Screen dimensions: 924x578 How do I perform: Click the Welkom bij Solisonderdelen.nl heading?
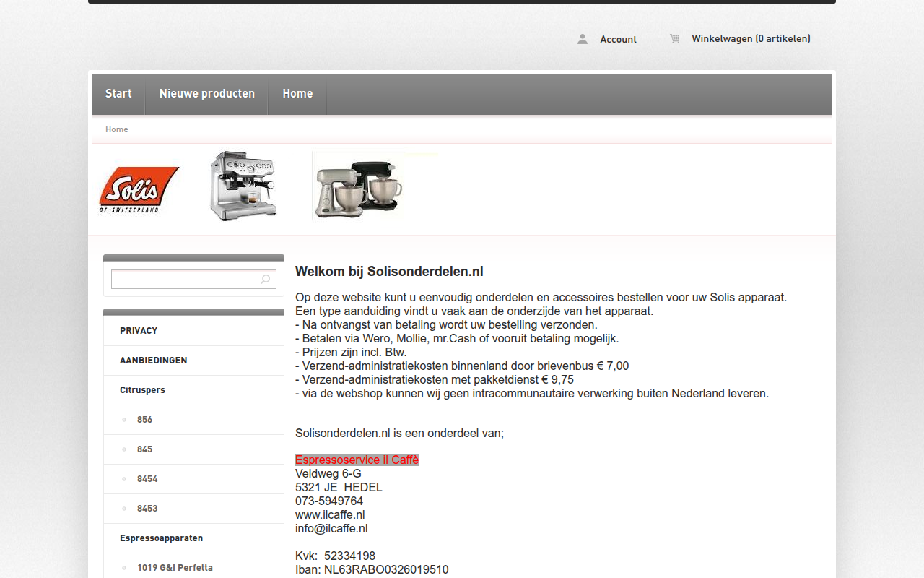[x=389, y=272]
